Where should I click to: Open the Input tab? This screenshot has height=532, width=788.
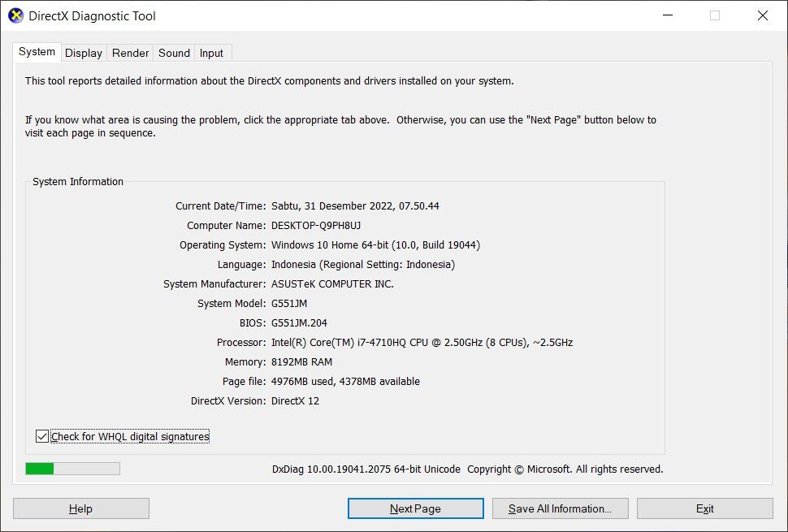[x=211, y=54]
